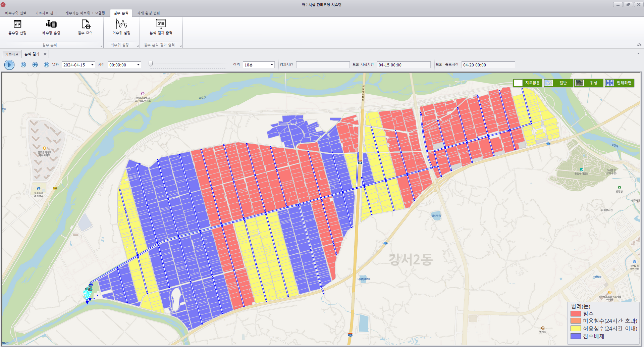Open the 간격 interval dropdown

click(x=272, y=65)
